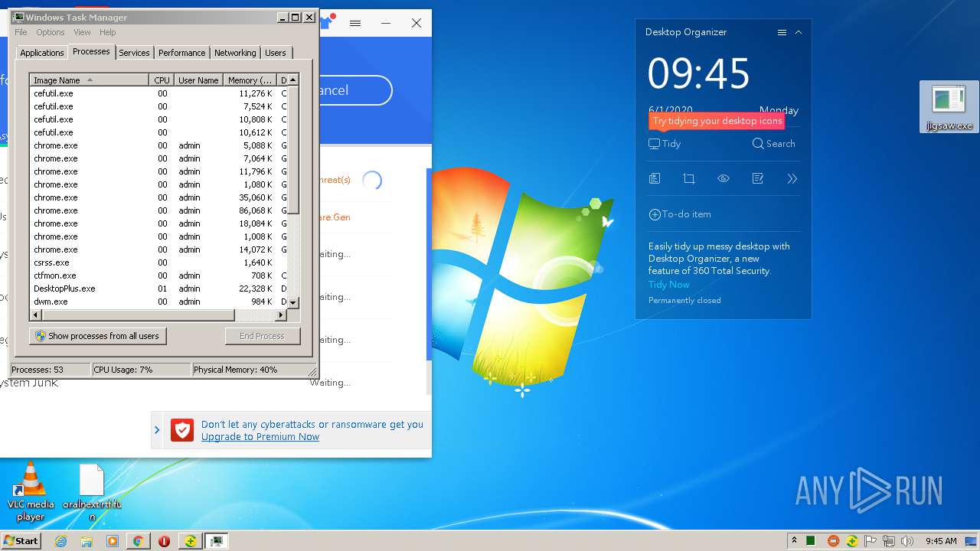The height and width of the screenshot is (551, 980).
Task: Select cefutil.exe row with 11,276 K
Action: [158, 93]
